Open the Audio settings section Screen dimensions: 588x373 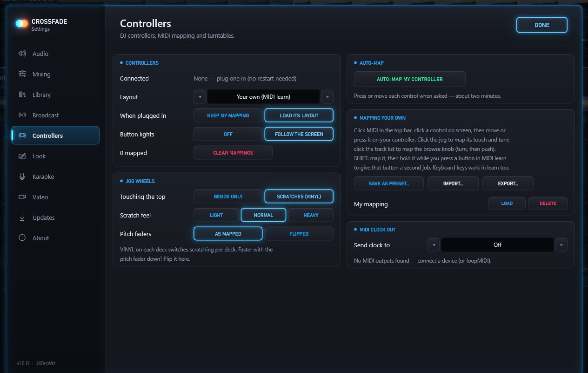click(55, 54)
